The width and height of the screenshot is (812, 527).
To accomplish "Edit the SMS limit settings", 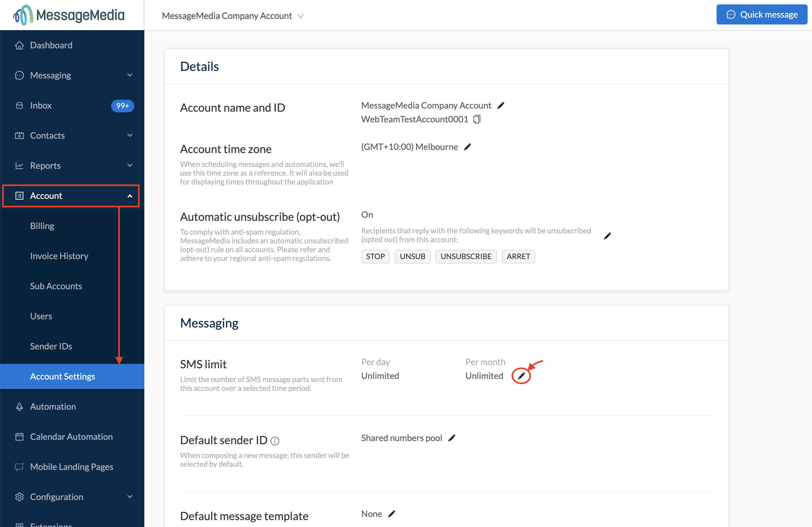I will click(x=521, y=376).
